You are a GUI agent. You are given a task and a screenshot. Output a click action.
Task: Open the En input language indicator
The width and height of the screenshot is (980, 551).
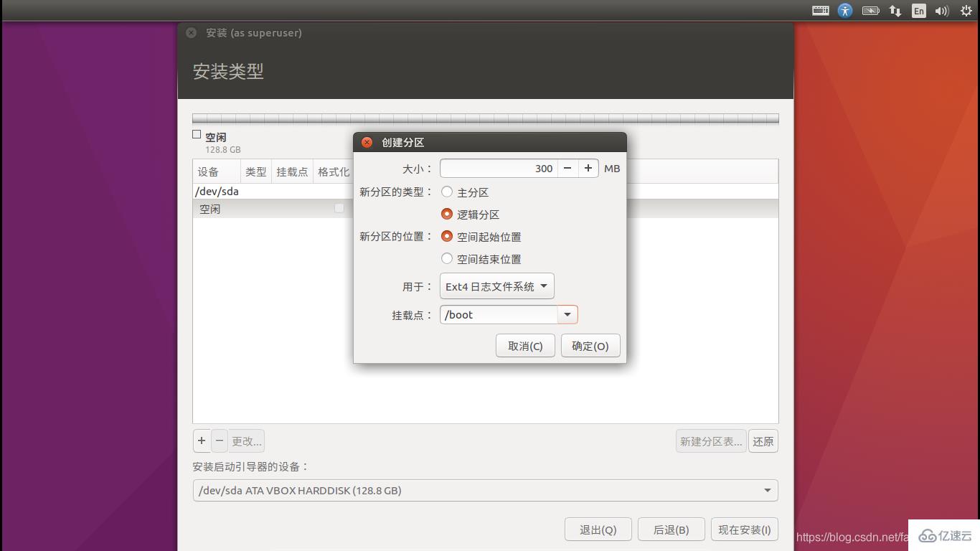(919, 10)
